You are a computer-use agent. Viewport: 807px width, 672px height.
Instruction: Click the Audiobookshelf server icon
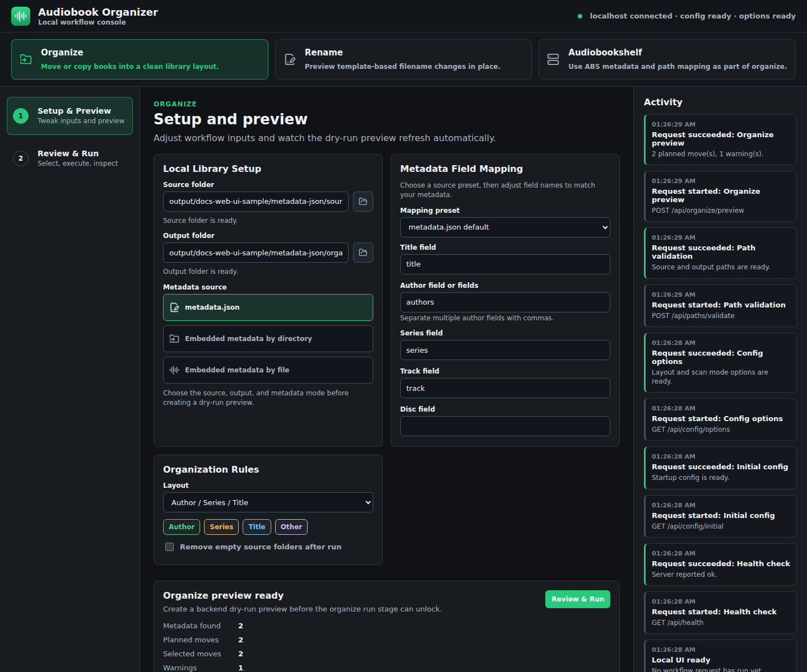pyautogui.click(x=553, y=59)
